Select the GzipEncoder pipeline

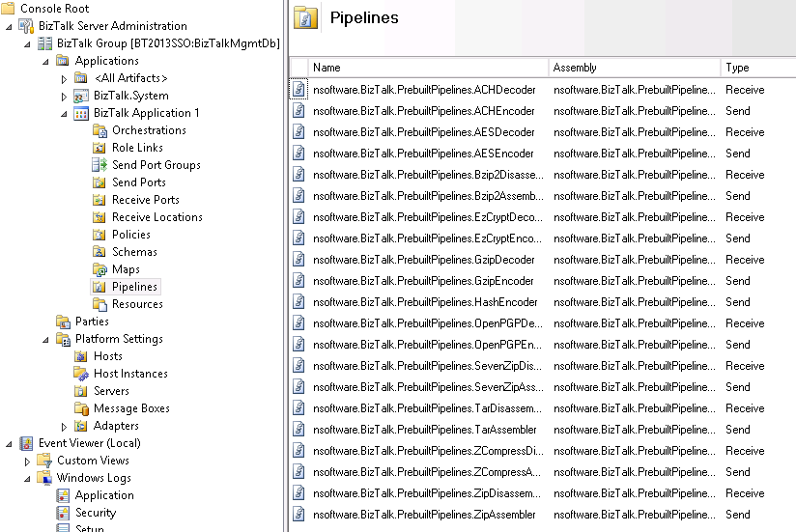click(542, 280)
